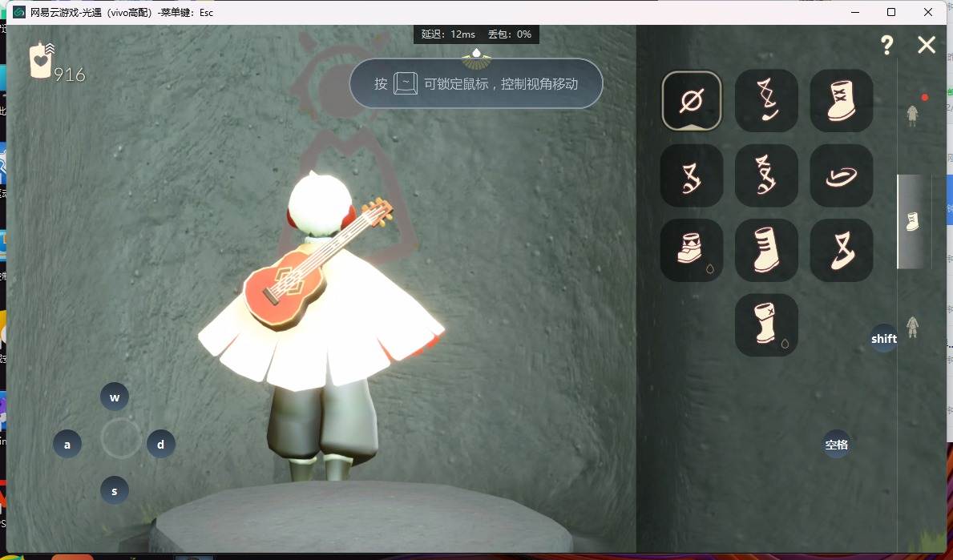This screenshot has width=953, height=560.
Task: Switch to the shoes category tab in sidebar
Action: coord(913,222)
